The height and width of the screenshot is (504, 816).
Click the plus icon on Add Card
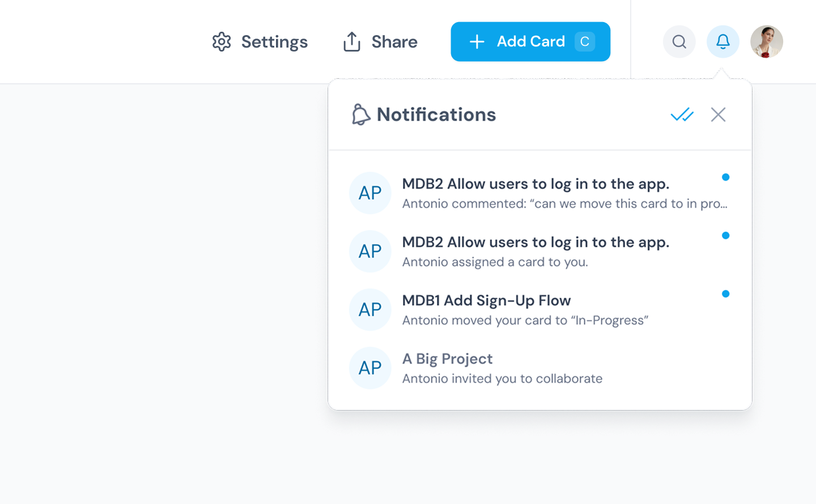(x=477, y=41)
